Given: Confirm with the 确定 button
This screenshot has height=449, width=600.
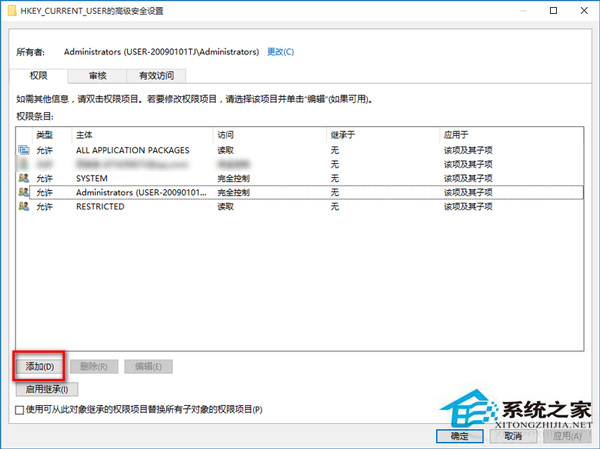Looking at the screenshot, I should [459, 435].
